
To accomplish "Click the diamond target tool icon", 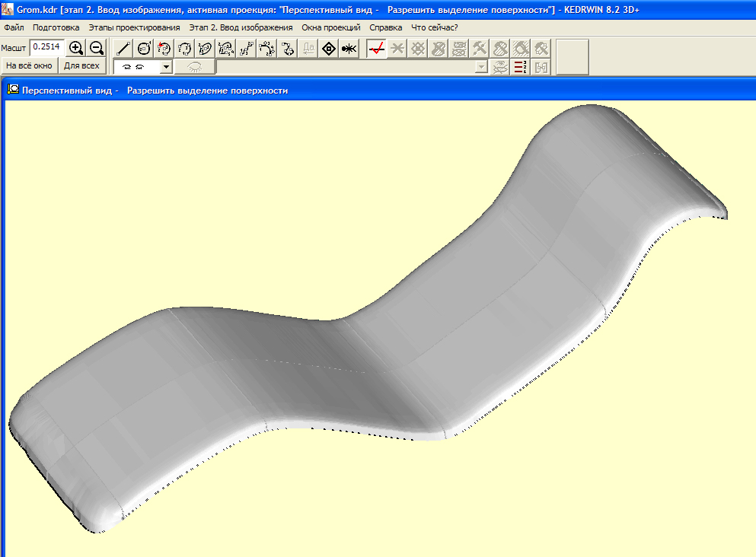I will (329, 49).
